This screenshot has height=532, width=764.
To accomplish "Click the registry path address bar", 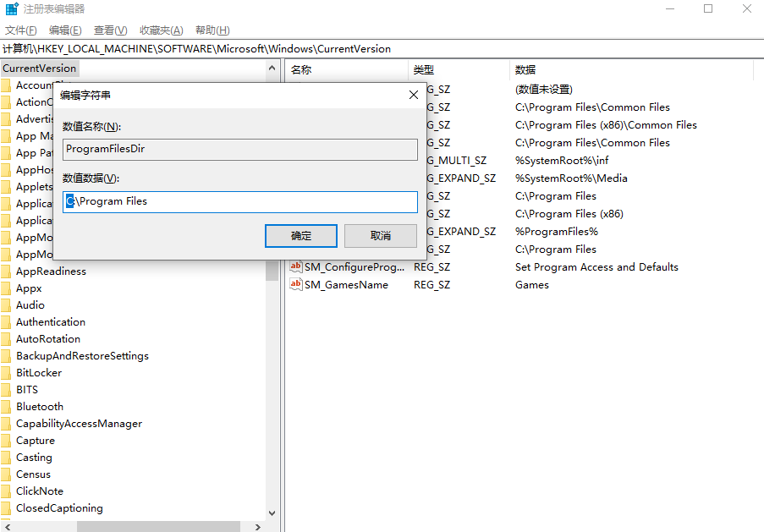I will tap(381, 49).
